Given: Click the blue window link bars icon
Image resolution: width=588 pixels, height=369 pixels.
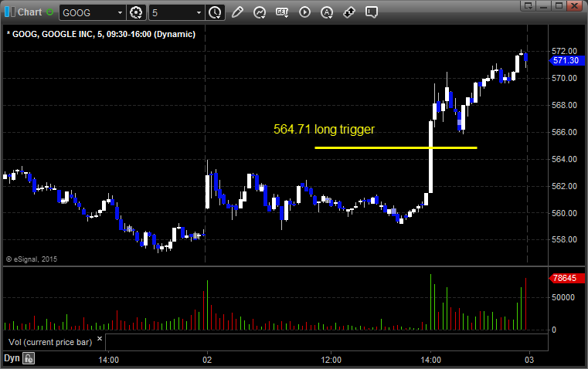Looking at the screenshot, I should click(x=10, y=12).
